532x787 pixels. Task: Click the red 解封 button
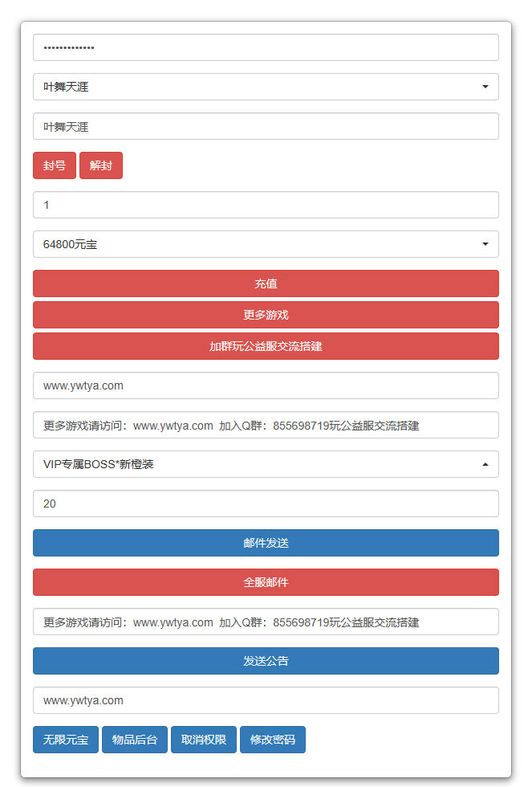[101, 165]
